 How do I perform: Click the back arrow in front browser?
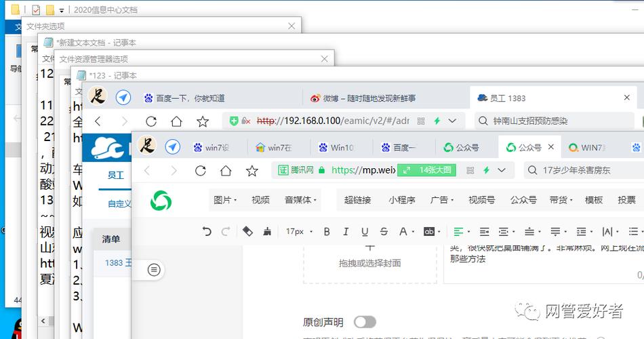148,171
